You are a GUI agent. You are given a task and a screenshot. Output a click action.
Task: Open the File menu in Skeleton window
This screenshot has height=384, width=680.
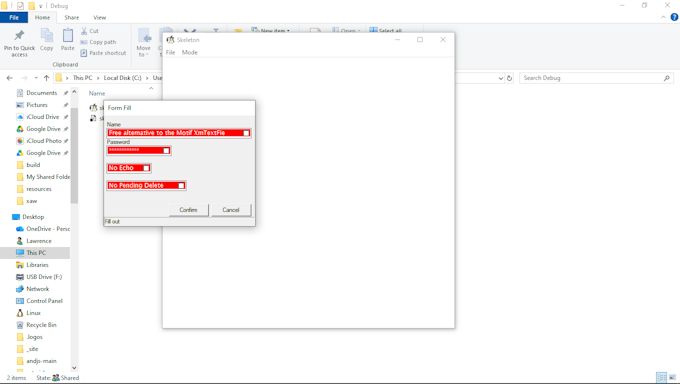(x=170, y=53)
